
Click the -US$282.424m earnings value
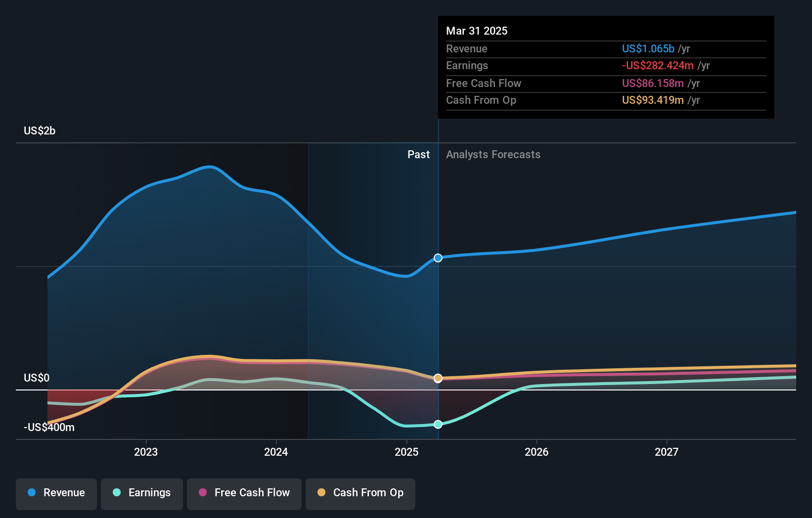click(658, 65)
